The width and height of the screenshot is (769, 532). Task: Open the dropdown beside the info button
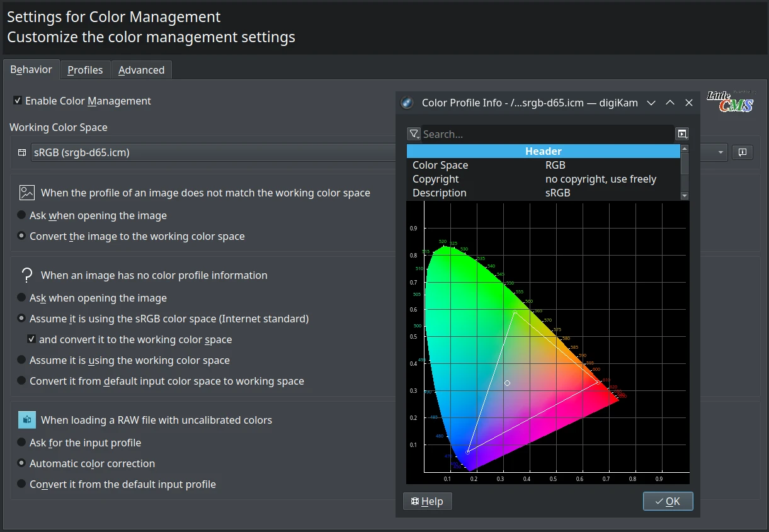(x=720, y=152)
